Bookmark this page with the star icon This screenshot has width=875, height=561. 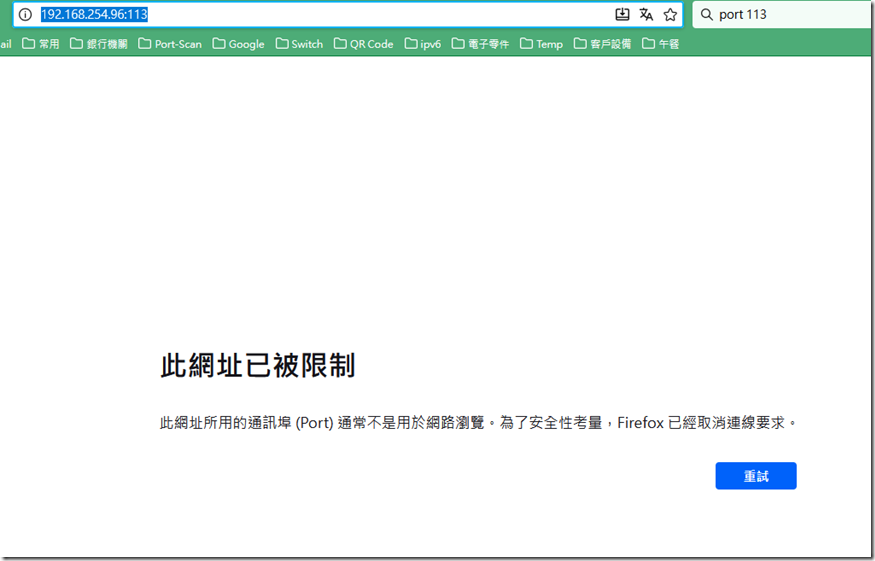click(x=670, y=15)
